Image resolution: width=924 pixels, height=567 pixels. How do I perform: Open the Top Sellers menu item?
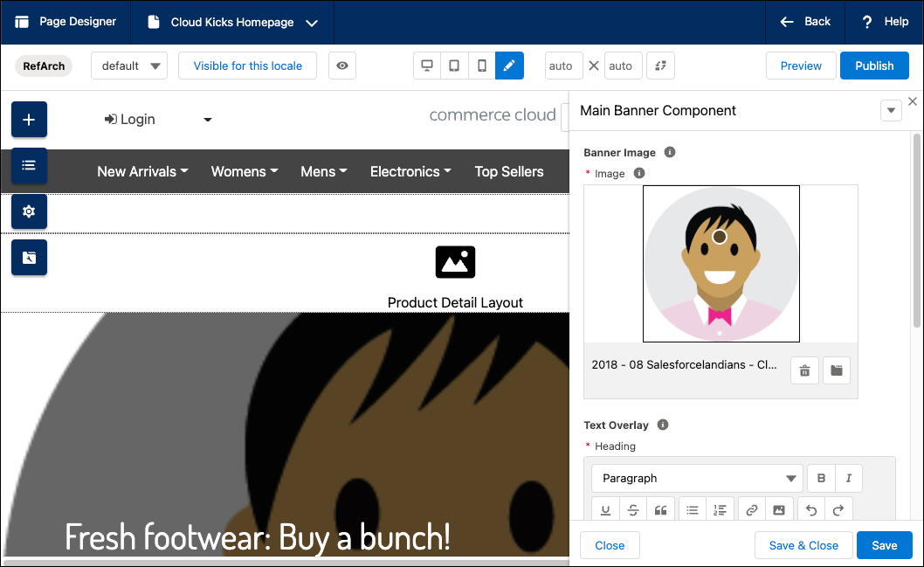click(509, 171)
